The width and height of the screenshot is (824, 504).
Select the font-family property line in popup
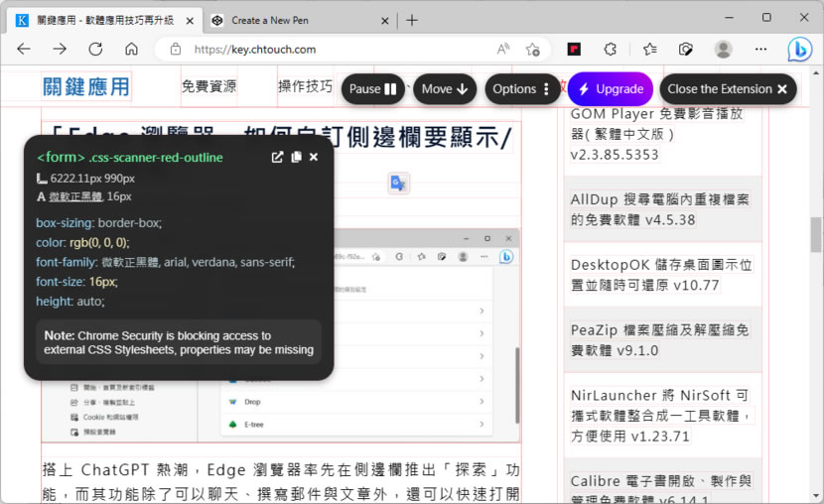click(x=166, y=262)
